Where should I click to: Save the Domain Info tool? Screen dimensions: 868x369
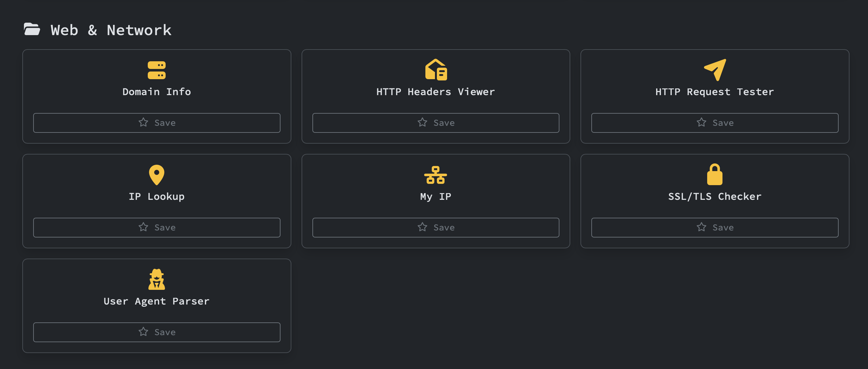156,123
